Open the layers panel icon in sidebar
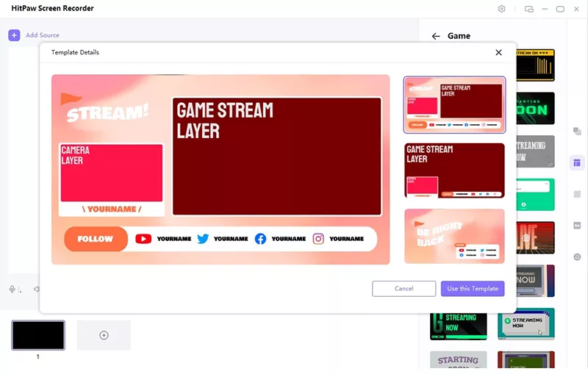Screen dimensions: 588x374 point(577,131)
